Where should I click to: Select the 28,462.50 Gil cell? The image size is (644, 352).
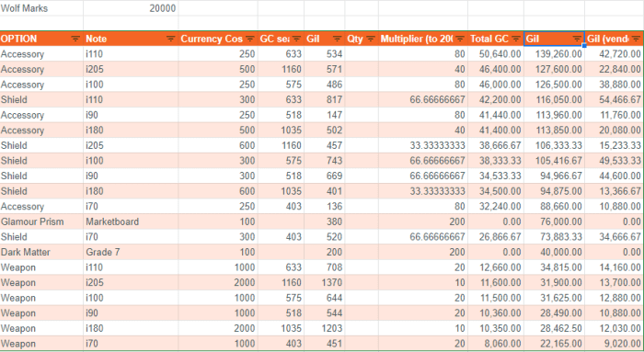[x=554, y=329]
